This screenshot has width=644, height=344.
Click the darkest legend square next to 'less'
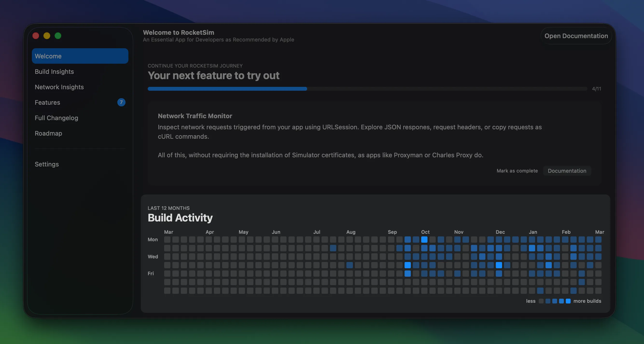click(541, 301)
